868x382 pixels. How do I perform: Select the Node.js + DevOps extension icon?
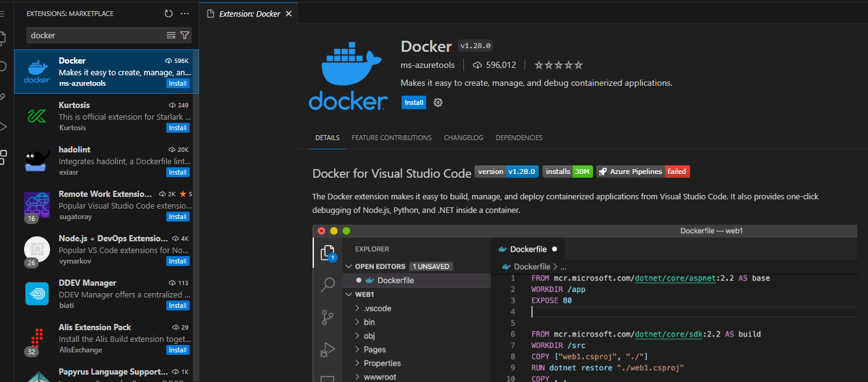coord(36,249)
